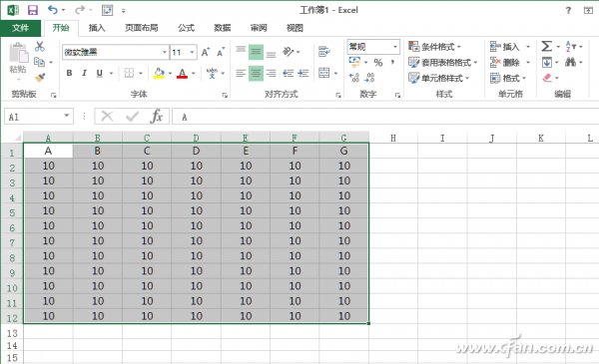This screenshot has width=599, height=364.
Task: Switch to the 视图 tab
Action: 295,28
